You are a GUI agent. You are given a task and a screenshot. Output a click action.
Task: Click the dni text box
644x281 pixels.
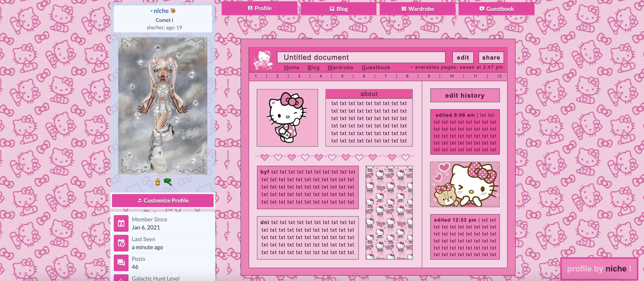[x=308, y=238]
